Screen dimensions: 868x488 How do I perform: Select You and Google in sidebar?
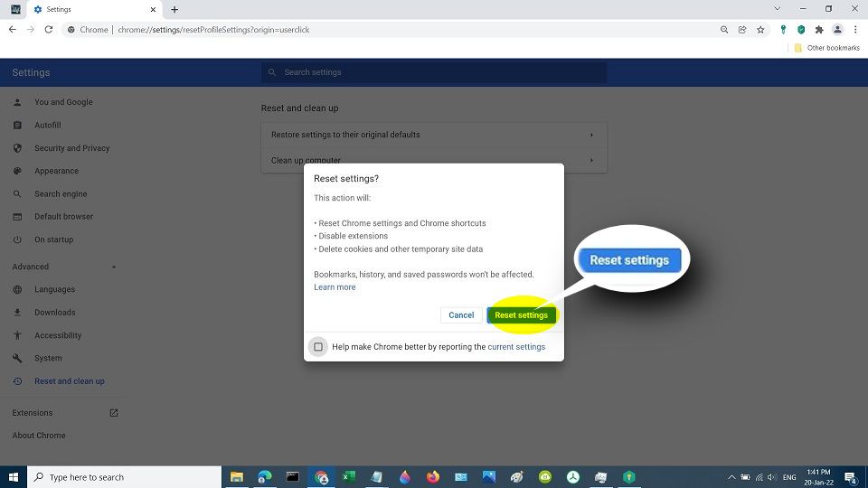click(63, 102)
